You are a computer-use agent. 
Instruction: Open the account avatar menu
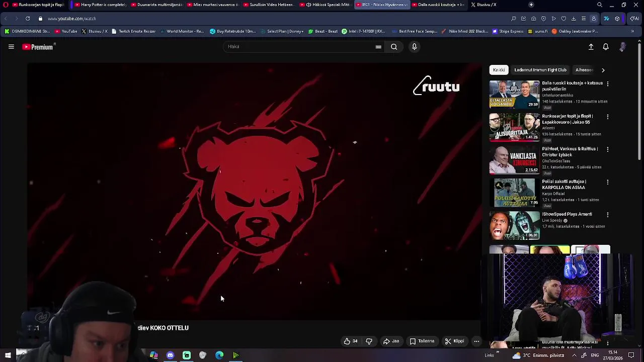(x=623, y=47)
